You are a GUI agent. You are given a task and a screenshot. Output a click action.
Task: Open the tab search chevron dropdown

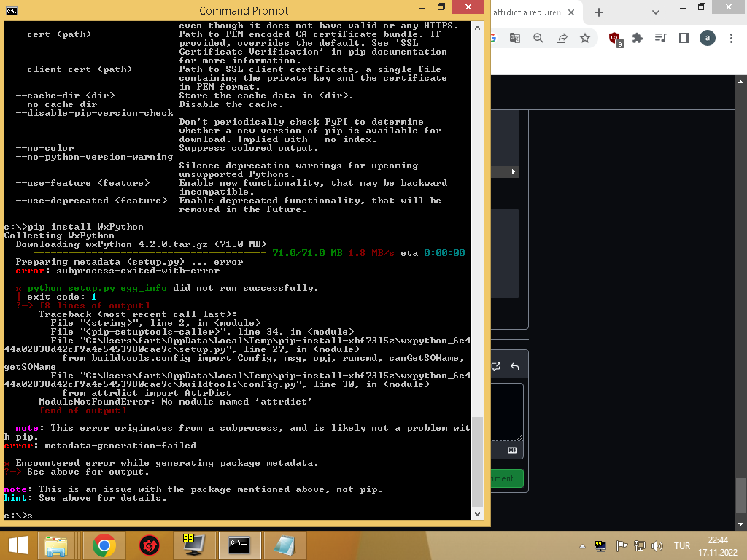coord(656,12)
